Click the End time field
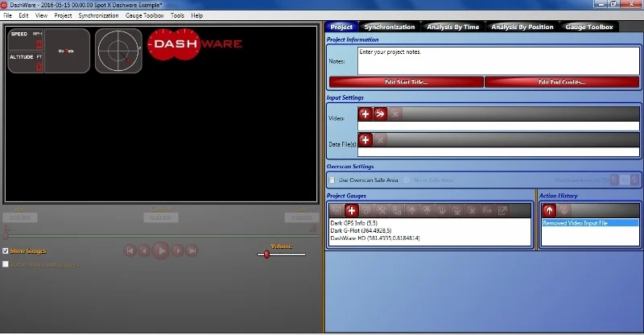 pos(302,217)
